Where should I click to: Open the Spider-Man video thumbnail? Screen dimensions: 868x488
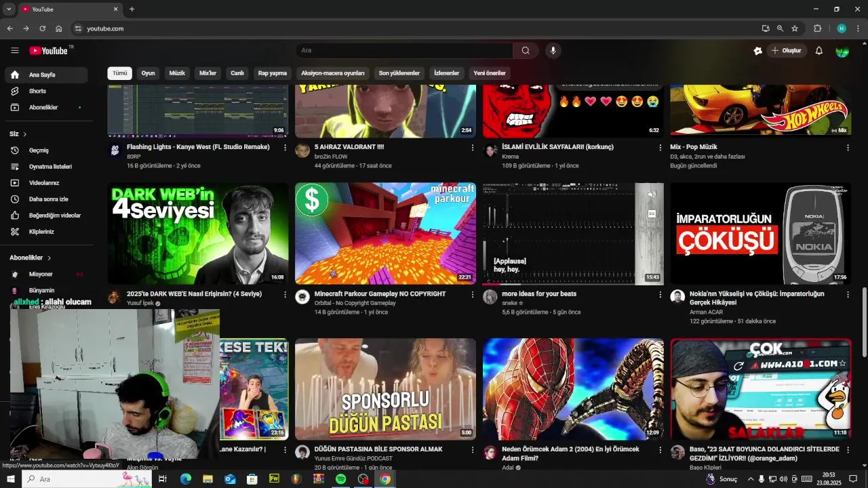573,389
